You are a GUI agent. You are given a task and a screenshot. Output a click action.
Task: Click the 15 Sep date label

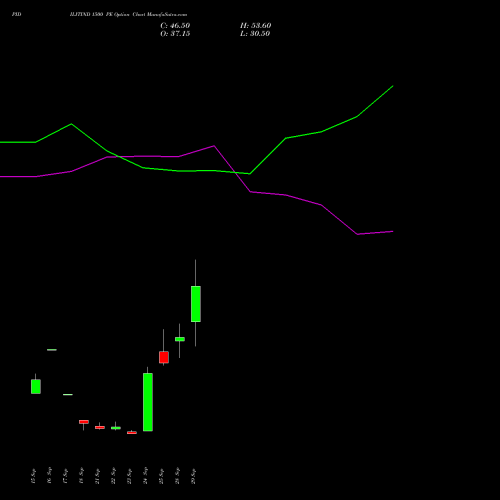(33, 476)
